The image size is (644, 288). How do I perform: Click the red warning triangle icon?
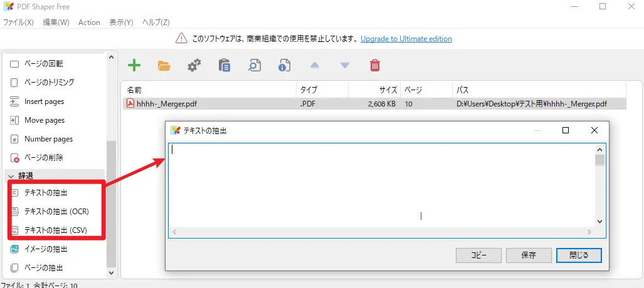pos(181,39)
